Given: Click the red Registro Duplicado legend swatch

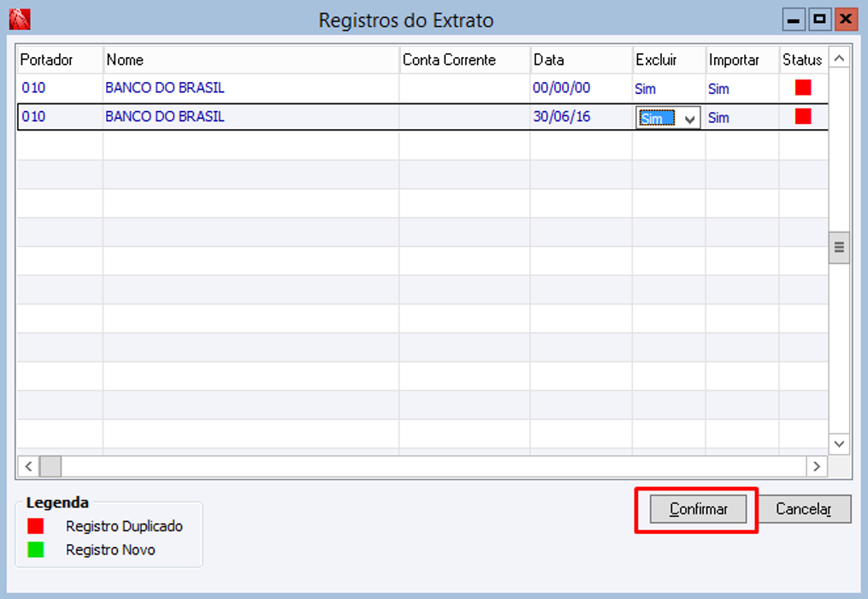Looking at the screenshot, I should click(35, 526).
